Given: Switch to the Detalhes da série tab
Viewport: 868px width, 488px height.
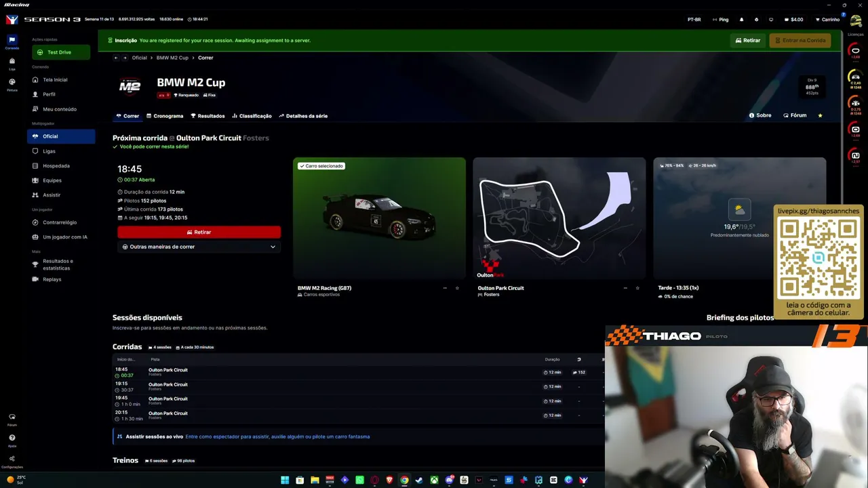Looking at the screenshot, I should [303, 116].
